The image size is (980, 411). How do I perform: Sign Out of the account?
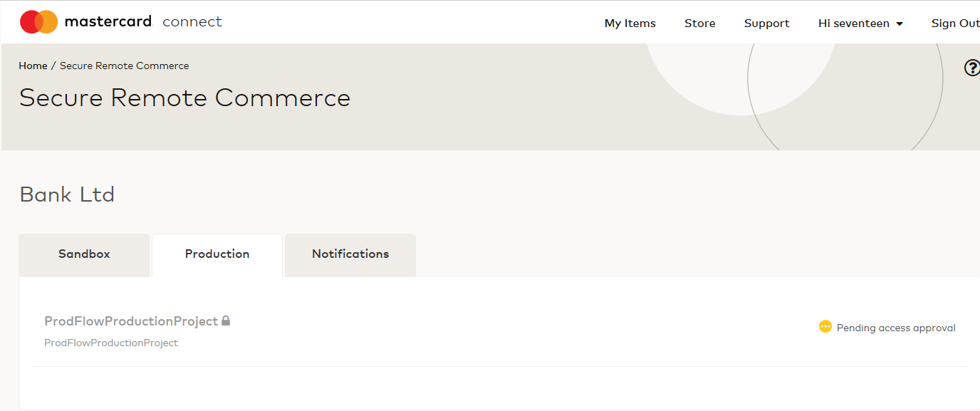pos(956,24)
